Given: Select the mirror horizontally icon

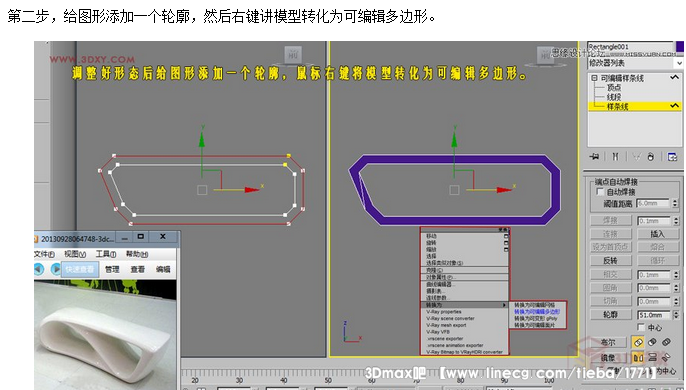Looking at the screenshot, I should pos(638,358).
